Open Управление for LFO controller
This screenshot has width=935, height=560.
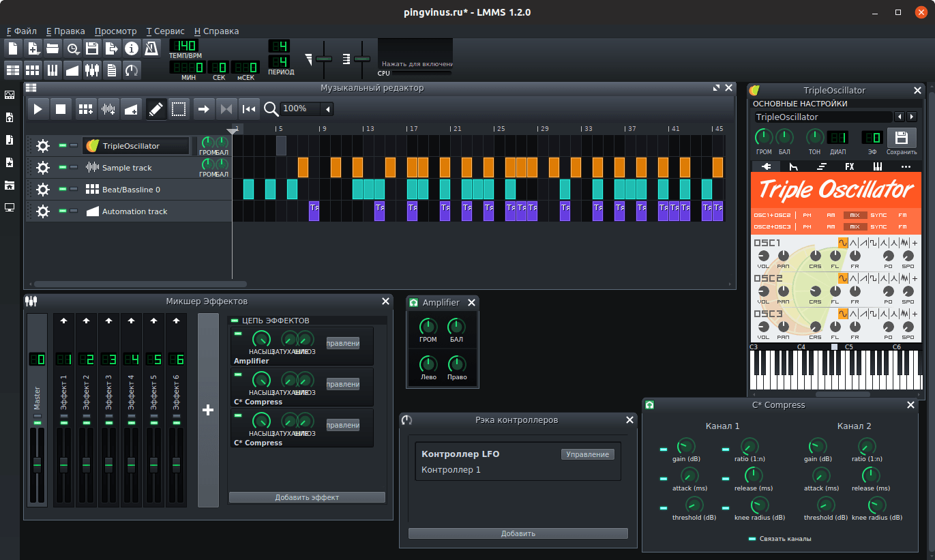588,454
